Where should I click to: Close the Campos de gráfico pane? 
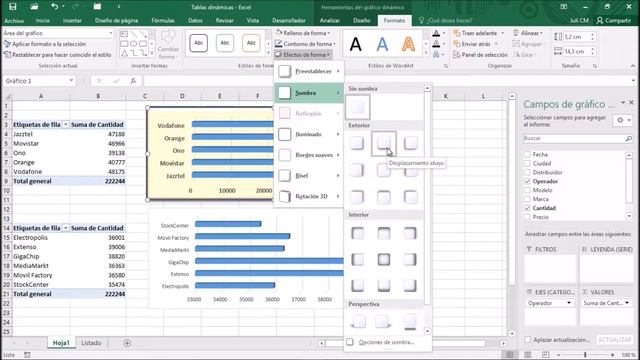pyautogui.click(x=631, y=102)
